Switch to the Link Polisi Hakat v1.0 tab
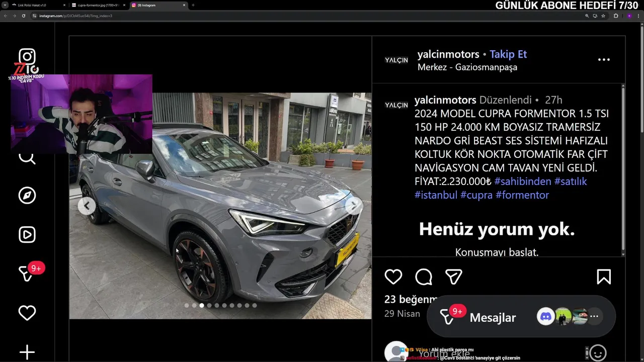 pyautogui.click(x=39, y=5)
